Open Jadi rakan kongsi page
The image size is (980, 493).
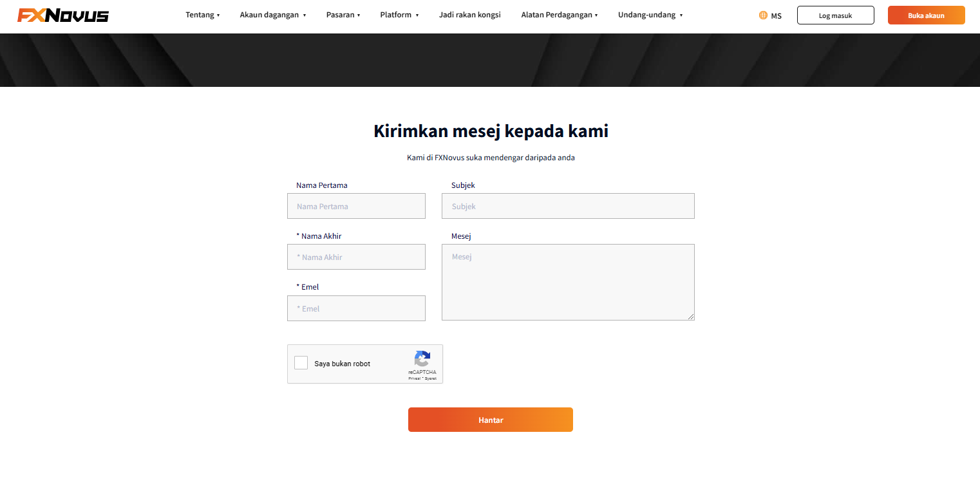point(470,15)
